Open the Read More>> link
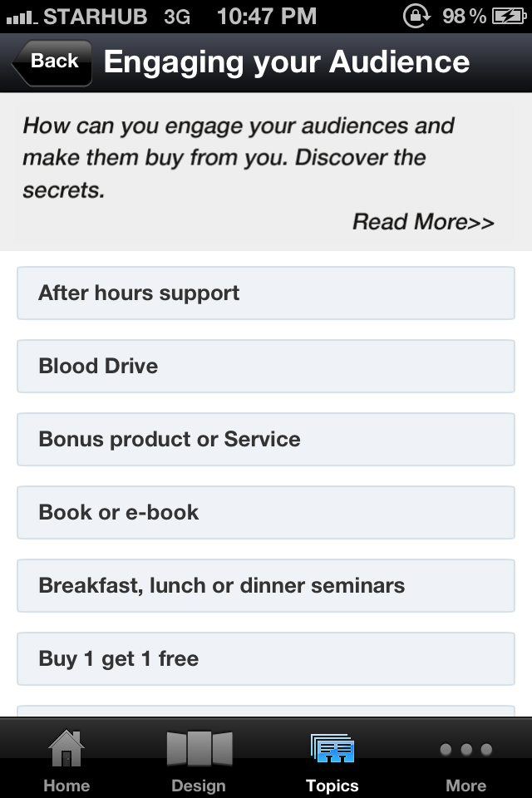532x798 pixels. [423, 222]
